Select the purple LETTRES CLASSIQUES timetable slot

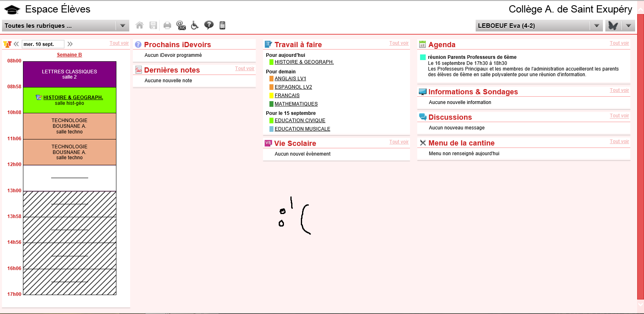(70, 74)
